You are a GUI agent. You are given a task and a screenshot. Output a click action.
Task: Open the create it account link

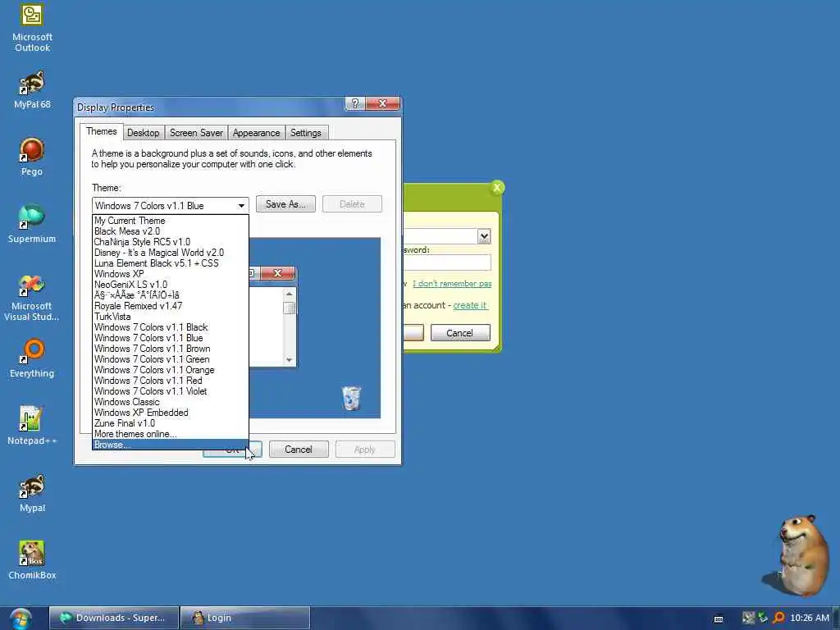(x=470, y=305)
